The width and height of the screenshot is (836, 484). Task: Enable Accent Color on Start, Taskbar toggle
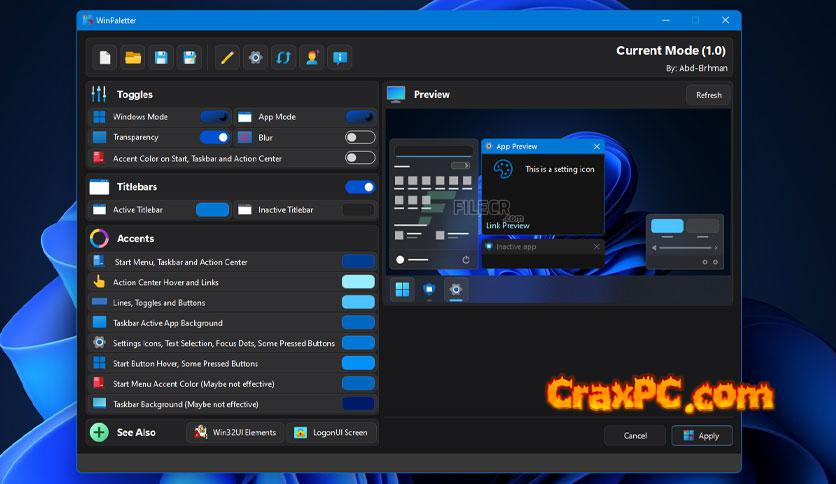point(359,158)
